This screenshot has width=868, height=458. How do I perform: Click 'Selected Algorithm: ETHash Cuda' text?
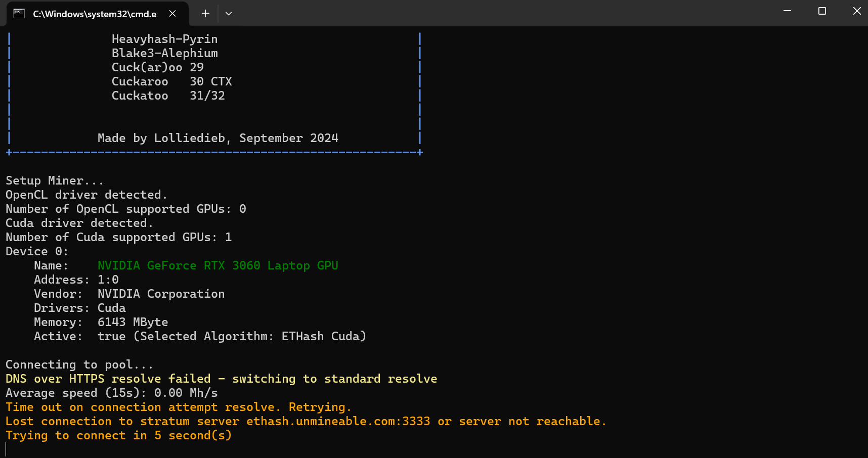tap(249, 336)
